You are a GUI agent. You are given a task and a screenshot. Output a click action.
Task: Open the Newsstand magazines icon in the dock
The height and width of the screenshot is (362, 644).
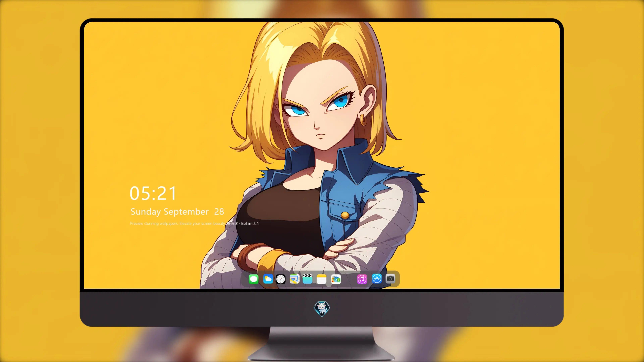point(336,279)
